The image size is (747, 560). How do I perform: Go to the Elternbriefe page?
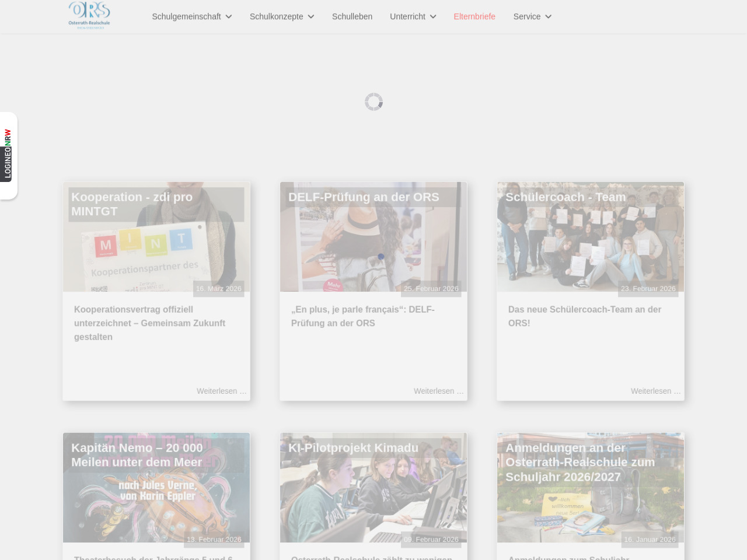474,16
